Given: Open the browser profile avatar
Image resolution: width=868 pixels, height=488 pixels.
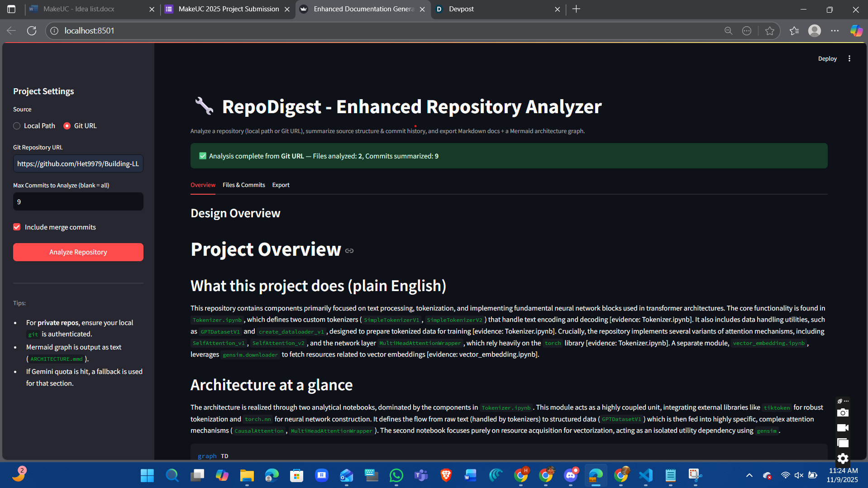Looking at the screenshot, I should (x=815, y=31).
